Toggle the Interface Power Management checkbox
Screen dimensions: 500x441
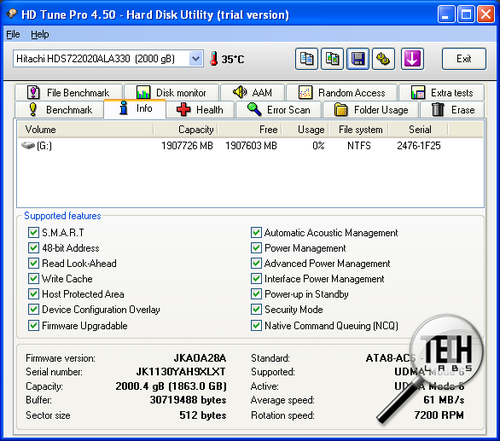coord(256,278)
